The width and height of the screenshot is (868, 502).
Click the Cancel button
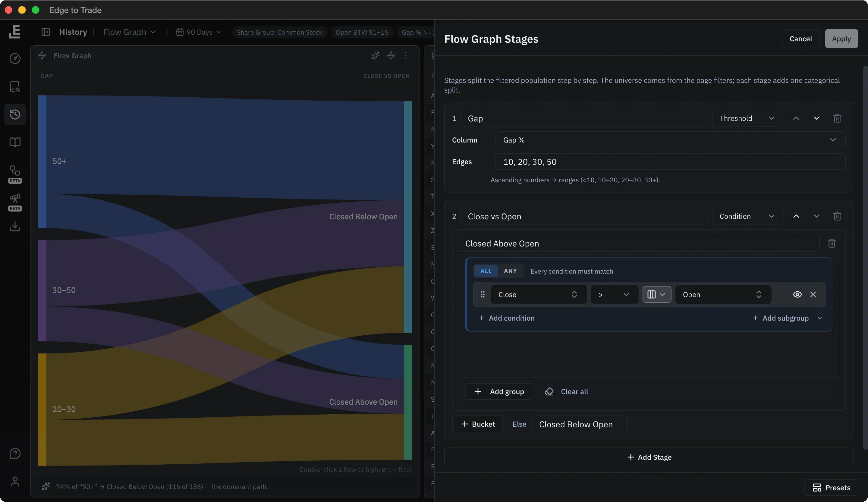click(800, 39)
